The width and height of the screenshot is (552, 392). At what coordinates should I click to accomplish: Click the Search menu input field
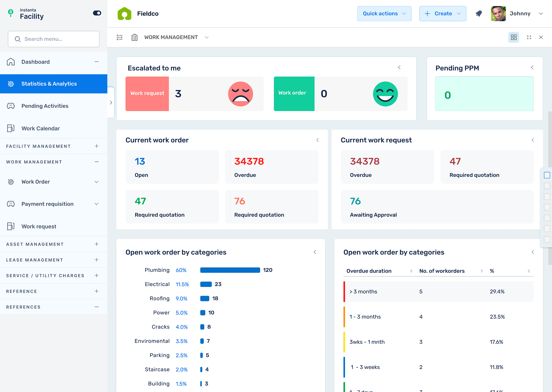pyautogui.click(x=54, y=39)
